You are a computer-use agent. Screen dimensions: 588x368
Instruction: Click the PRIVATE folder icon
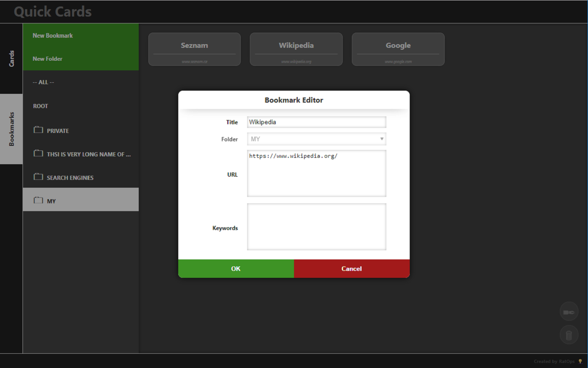point(38,130)
